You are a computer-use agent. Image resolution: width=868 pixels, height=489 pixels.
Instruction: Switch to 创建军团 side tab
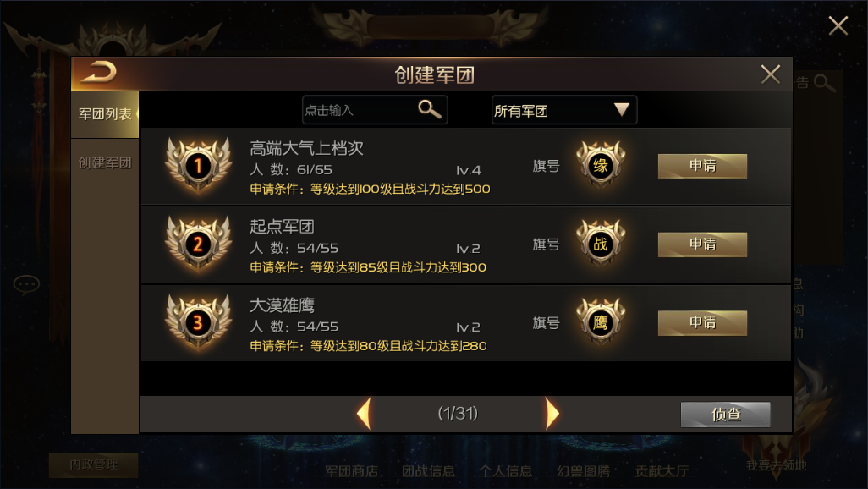click(x=105, y=162)
